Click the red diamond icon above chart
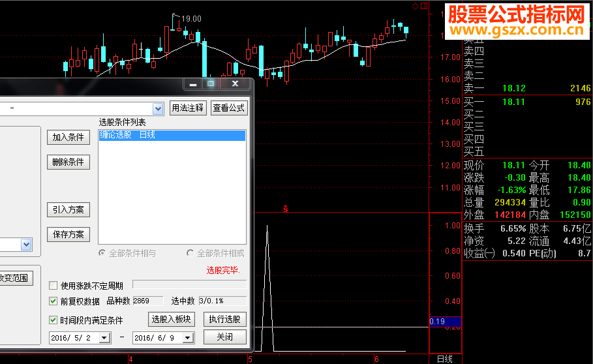593x364 pixels. (416, 6)
